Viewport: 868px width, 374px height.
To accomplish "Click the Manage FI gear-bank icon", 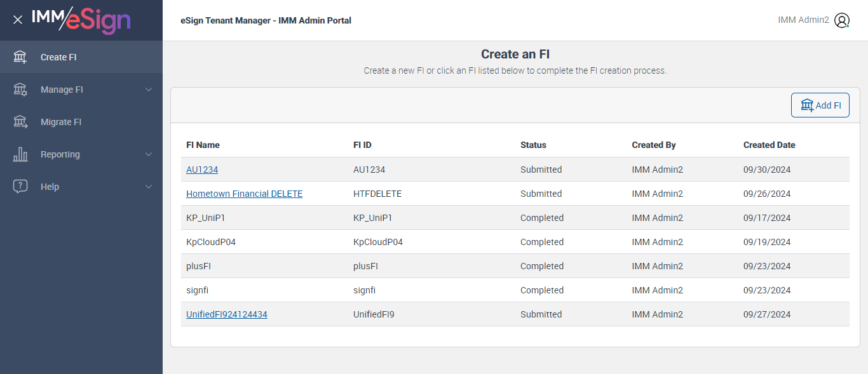I will 20,90.
